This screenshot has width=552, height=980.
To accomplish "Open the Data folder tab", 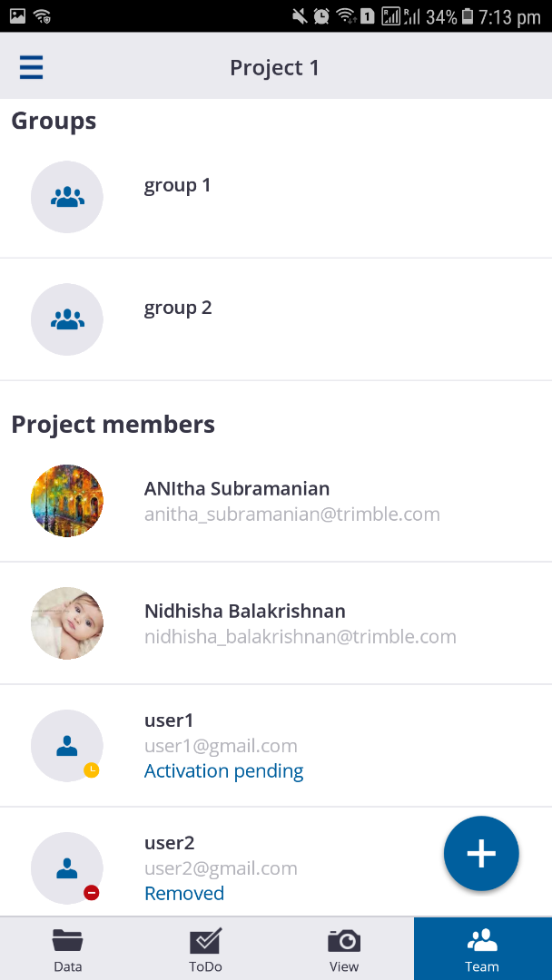I will [68, 949].
